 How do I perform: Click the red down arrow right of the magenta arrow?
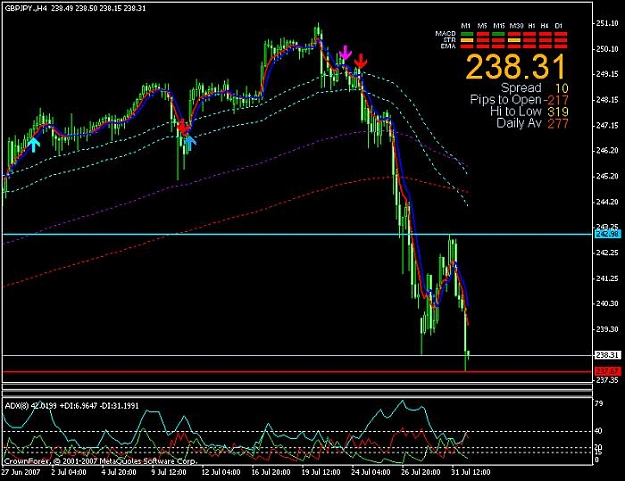click(x=360, y=61)
